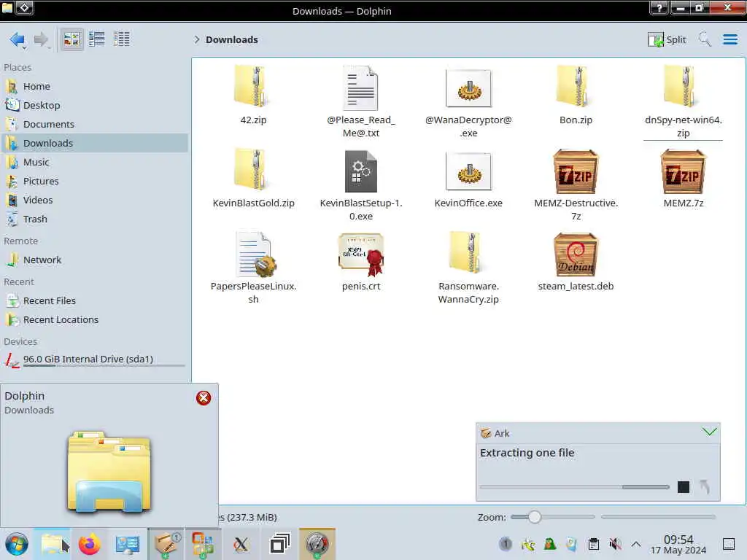Adjust the Zoom slider handle
747x560 pixels.
(535, 517)
